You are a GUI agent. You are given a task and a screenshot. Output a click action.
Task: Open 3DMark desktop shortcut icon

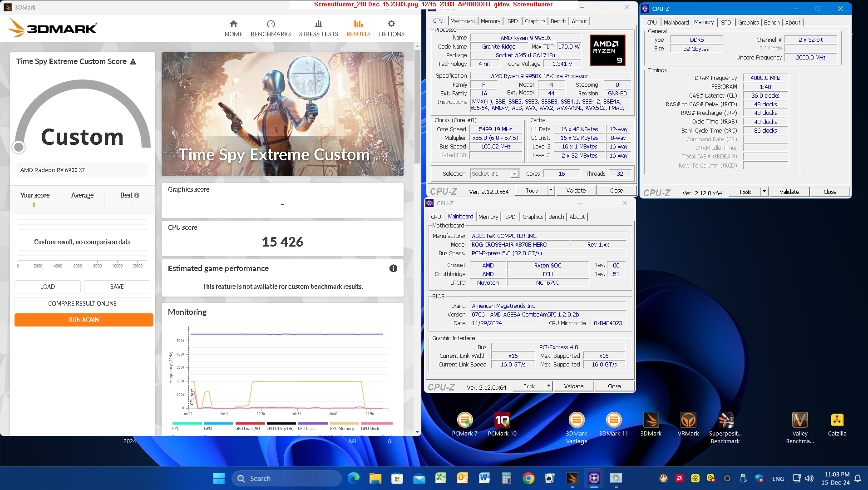(651, 425)
